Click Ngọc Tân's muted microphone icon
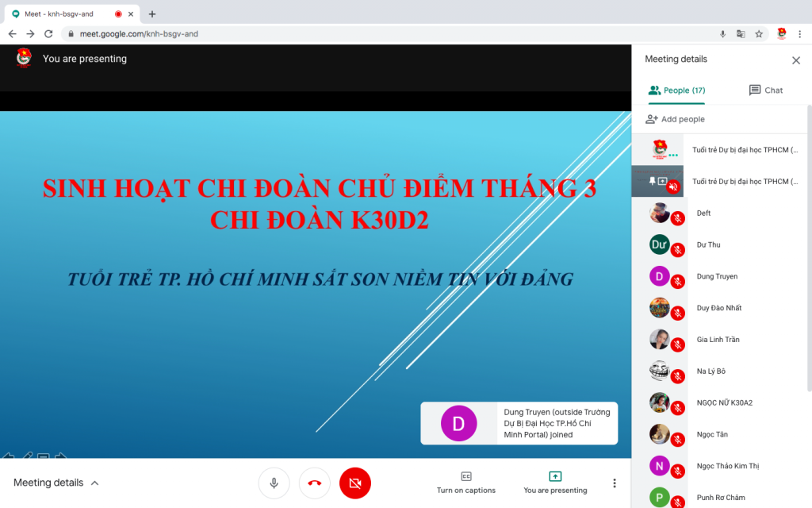The width and height of the screenshot is (812, 508). (678, 440)
